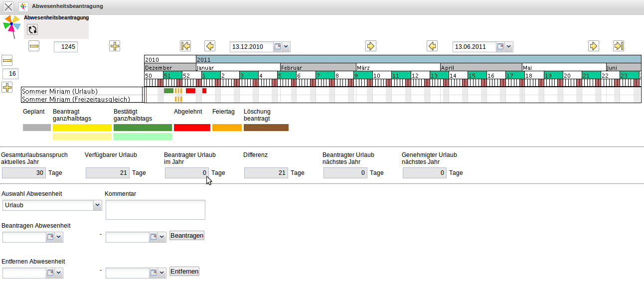Increase the width value 1245 with the plus button
The image size is (644, 281).
click(115, 46)
